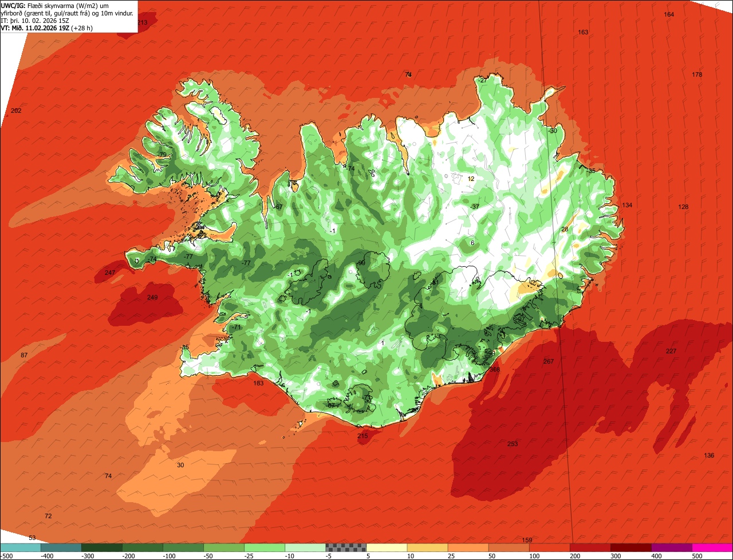Select the magenta swatch right of 500
Image resolution: width=733 pixels, height=560 pixels.
(712, 547)
